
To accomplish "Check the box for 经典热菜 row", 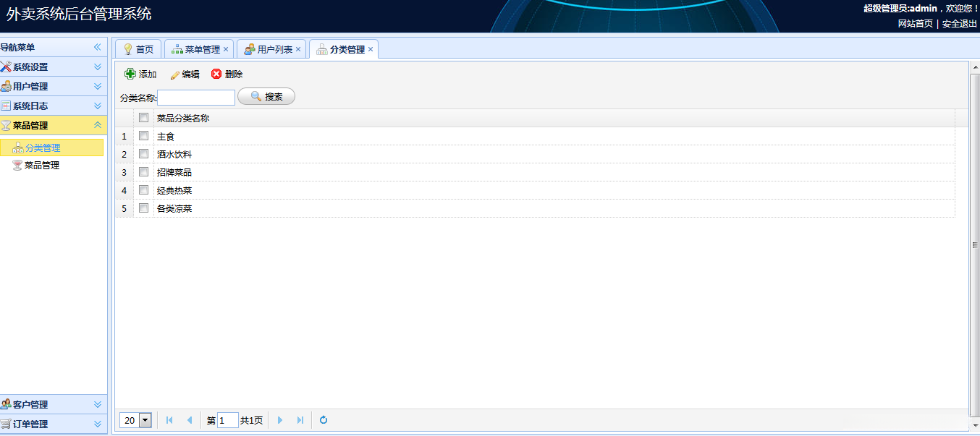I will pyautogui.click(x=143, y=190).
